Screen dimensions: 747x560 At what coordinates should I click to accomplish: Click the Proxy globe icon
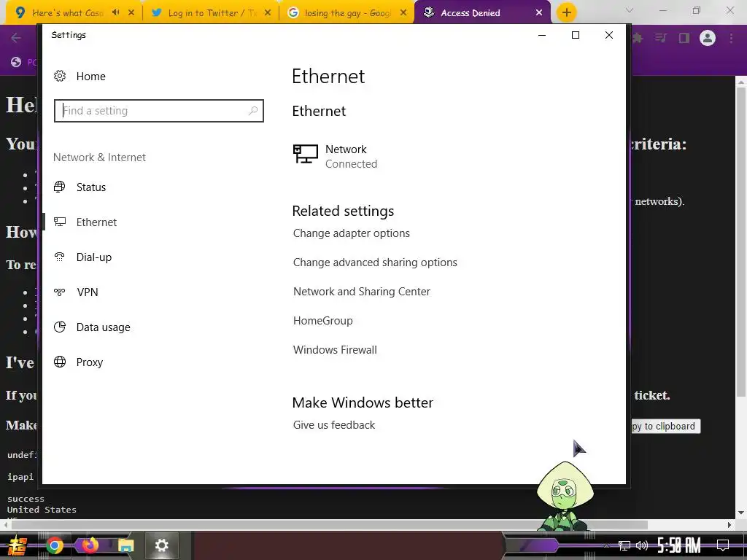tap(60, 362)
